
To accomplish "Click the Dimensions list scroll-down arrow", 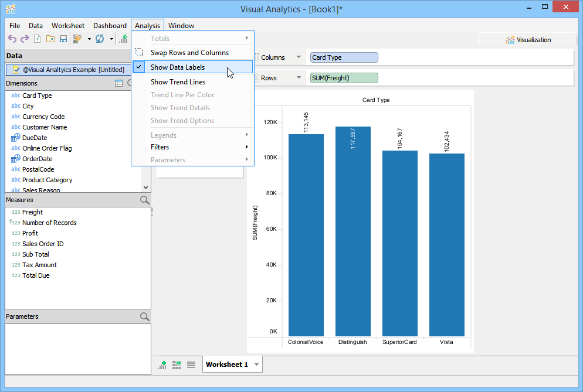I will [145, 188].
